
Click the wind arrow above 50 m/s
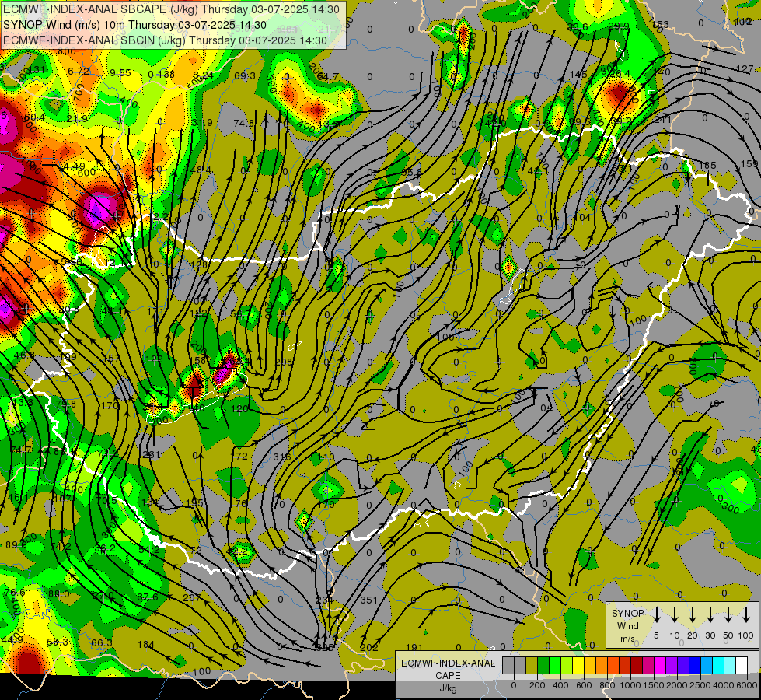pyautogui.click(x=728, y=615)
